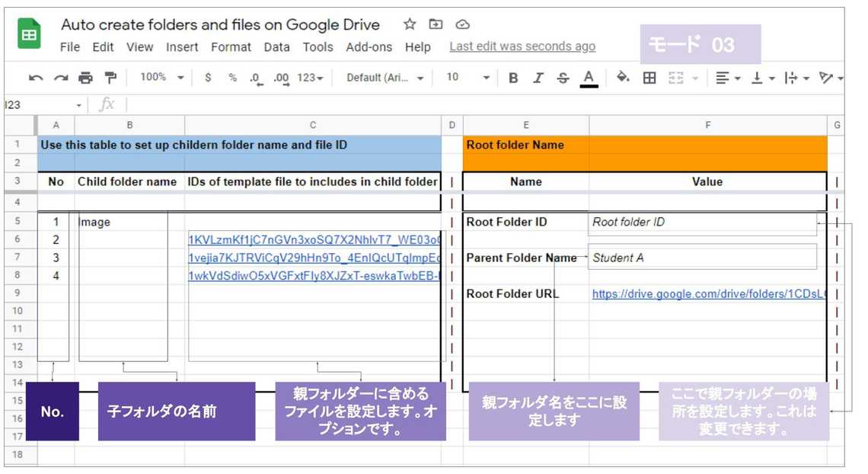Toggle italic formatting
The image size is (868, 474).
pyautogui.click(x=538, y=78)
